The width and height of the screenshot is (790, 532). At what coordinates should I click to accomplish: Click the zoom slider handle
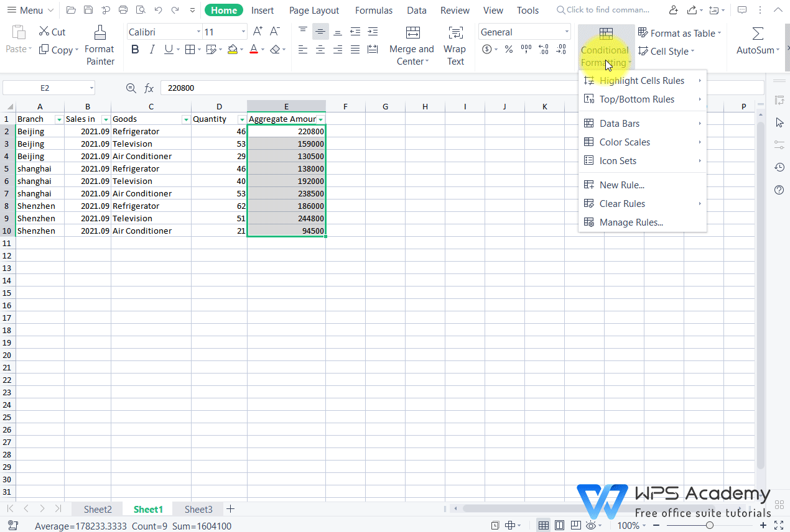tap(710, 526)
